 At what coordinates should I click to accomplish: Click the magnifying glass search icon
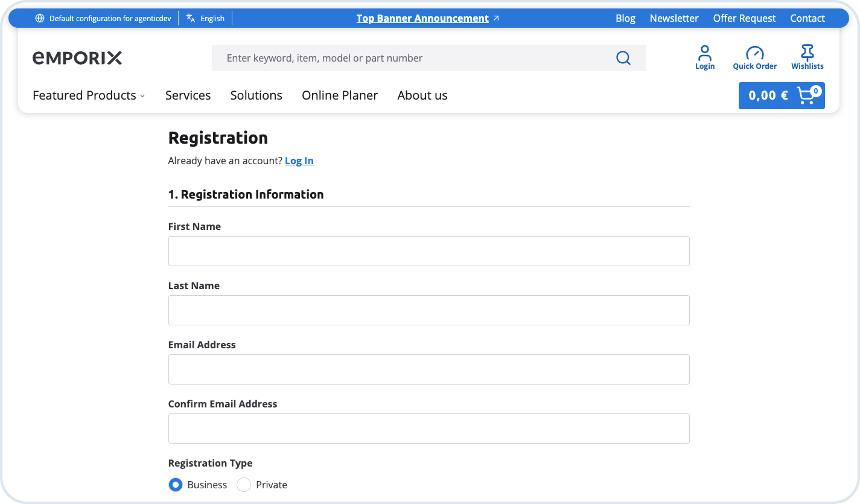click(x=623, y=58)
